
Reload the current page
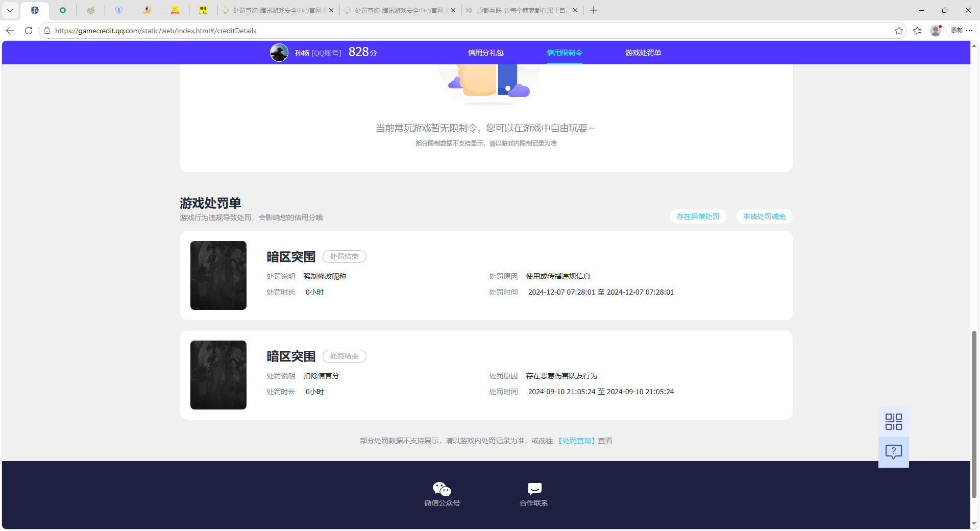pos(29,31)
